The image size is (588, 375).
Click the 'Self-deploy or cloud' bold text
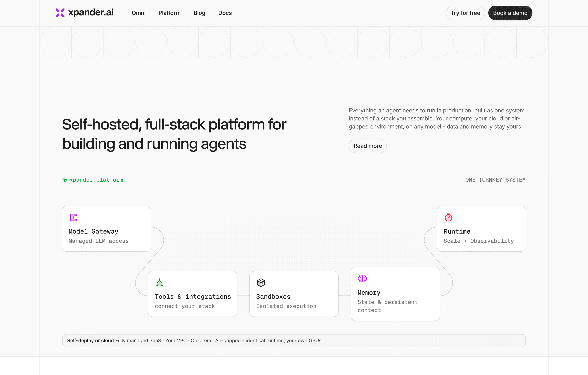tap(90, 340)
